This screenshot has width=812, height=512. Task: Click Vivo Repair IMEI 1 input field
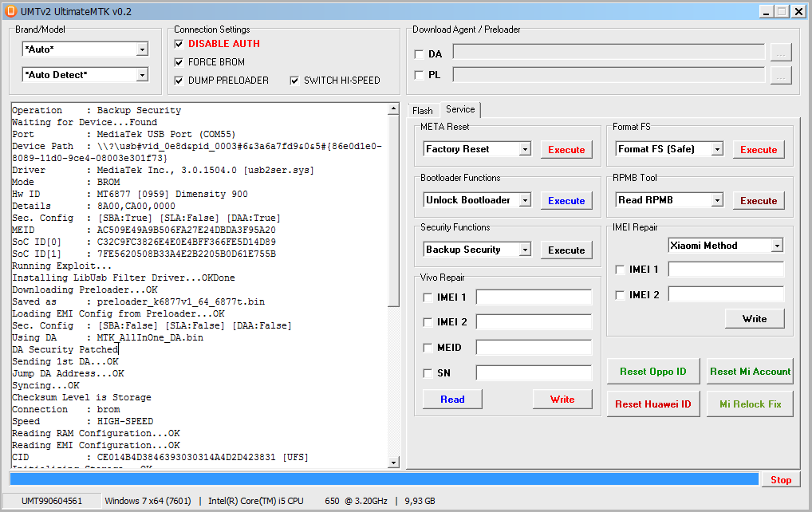point(534,297)
